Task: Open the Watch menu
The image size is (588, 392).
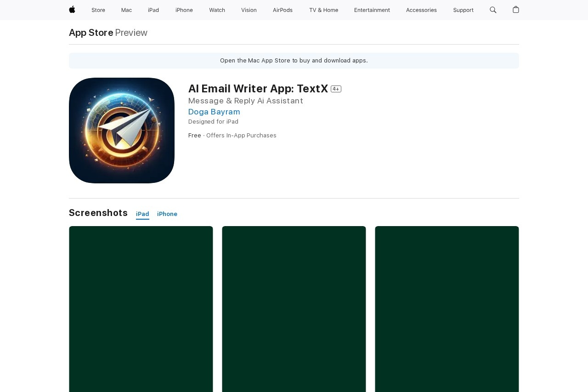Action: [x=217, y=10]
